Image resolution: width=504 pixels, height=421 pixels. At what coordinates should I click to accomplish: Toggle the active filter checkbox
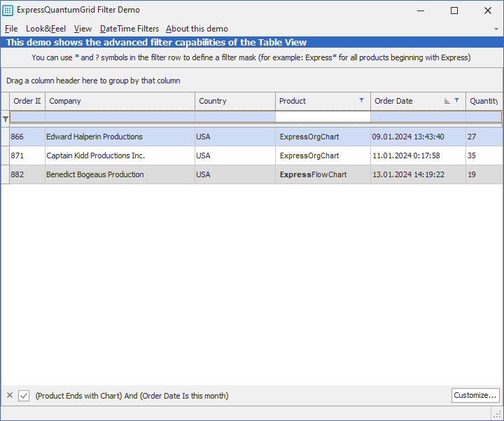pyautogui.click(x=24, y=396)
